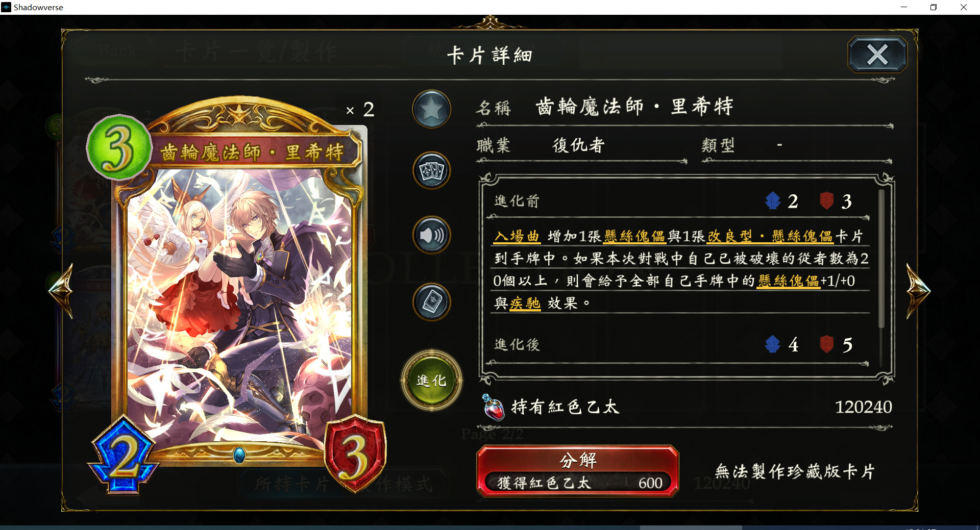Click the red 分解 liquefy button
This screenshot has height=530, width=980.
[x=578, y=471]
